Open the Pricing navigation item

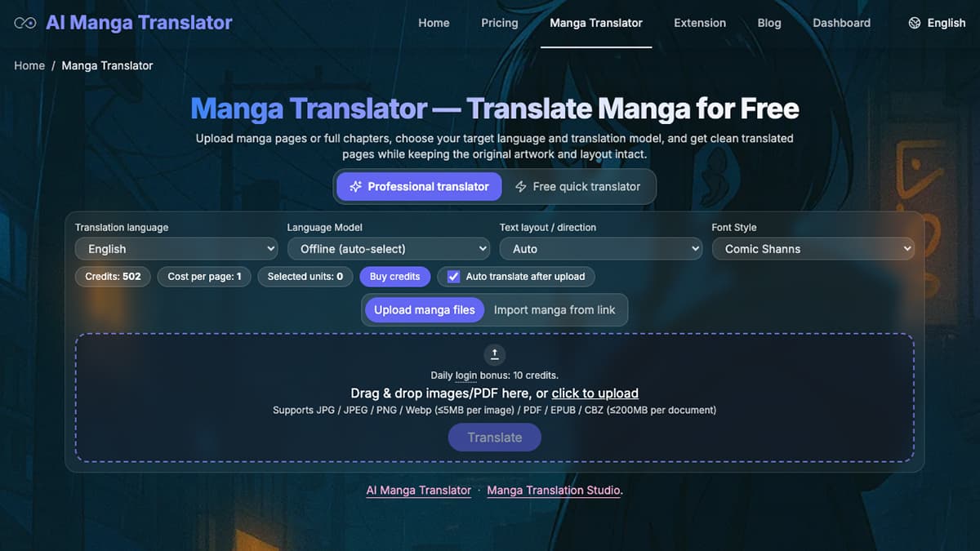(x=500, y=23)
